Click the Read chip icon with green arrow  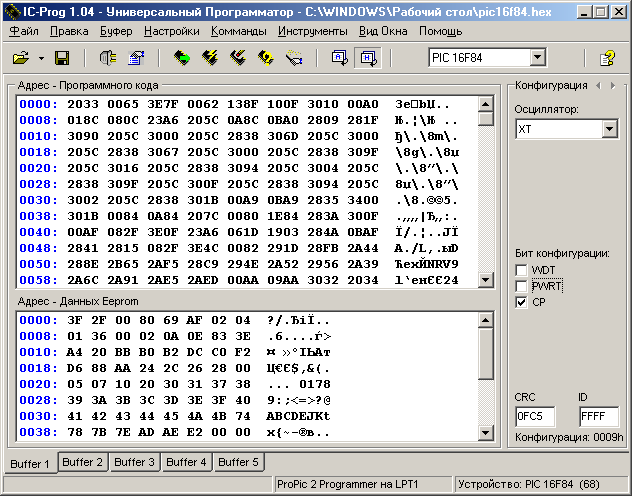[182, 58]
